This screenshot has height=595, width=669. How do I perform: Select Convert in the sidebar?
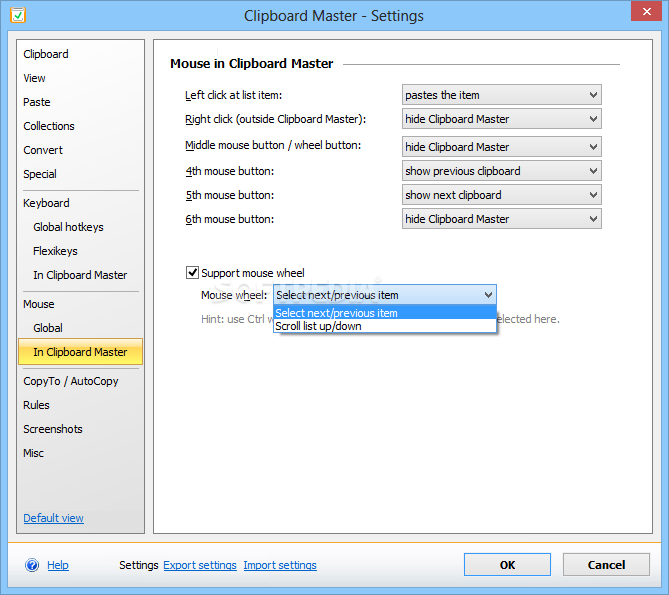pyautogui.click(x=43, y=150)
